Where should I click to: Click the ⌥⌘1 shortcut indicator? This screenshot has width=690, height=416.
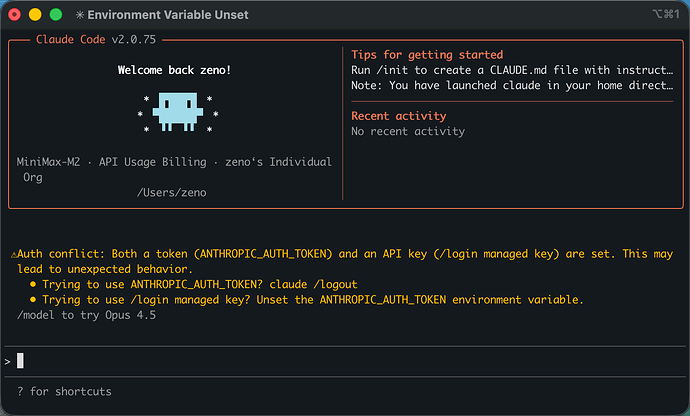coord(666,14)
